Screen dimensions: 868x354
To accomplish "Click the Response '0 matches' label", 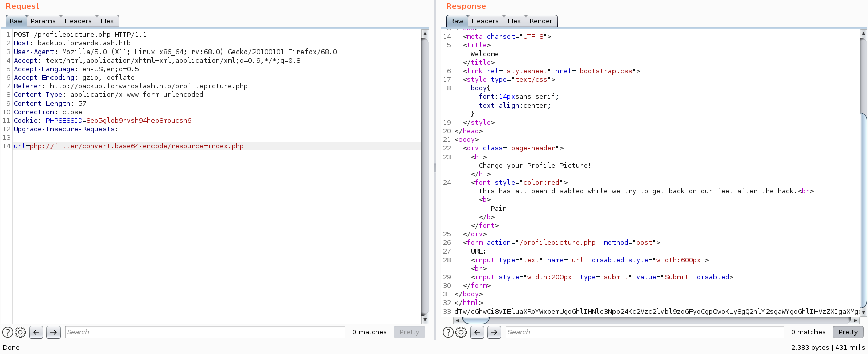I will coord(808,332).
